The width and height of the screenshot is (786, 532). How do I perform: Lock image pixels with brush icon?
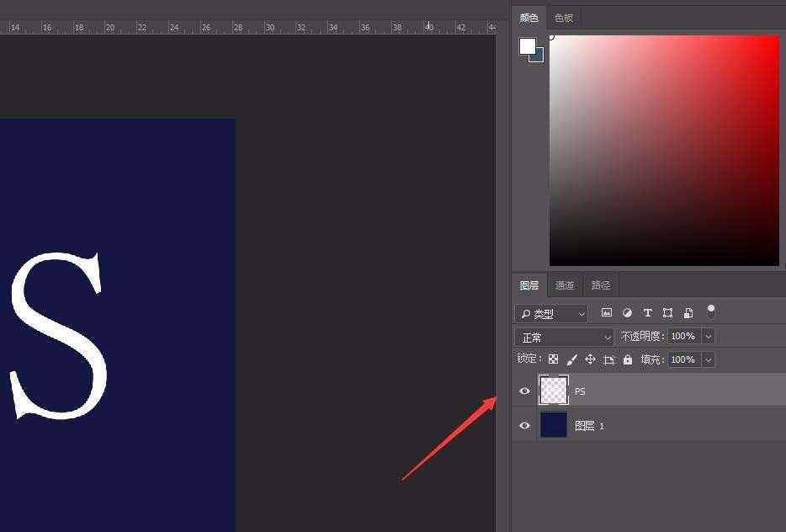[x=571, y=359]
